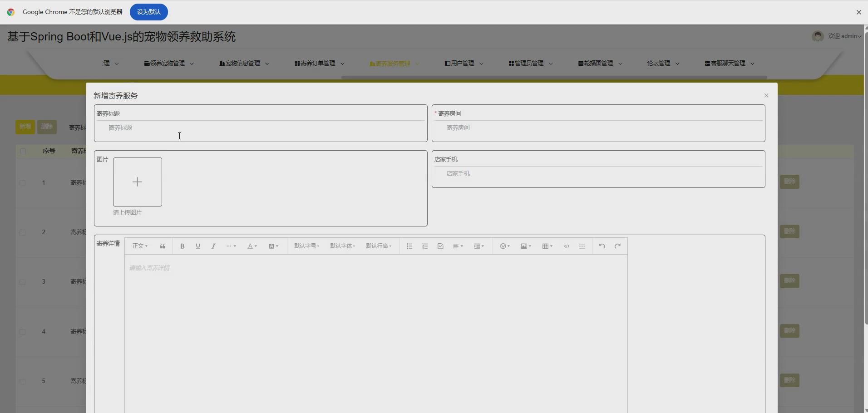Dismiss the Chrome default browser bar
Screen dimensions: 868x413
coord(858,12)
